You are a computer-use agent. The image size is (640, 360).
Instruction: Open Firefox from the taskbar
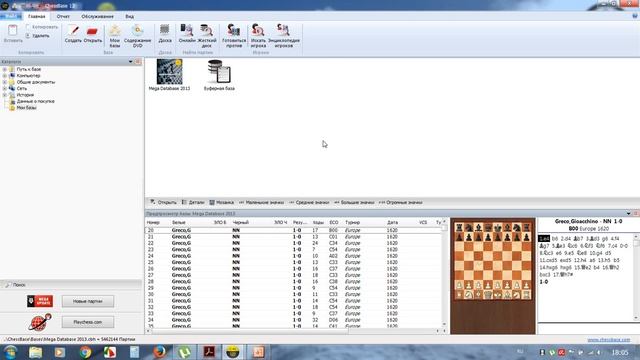(x=159, y=352)
